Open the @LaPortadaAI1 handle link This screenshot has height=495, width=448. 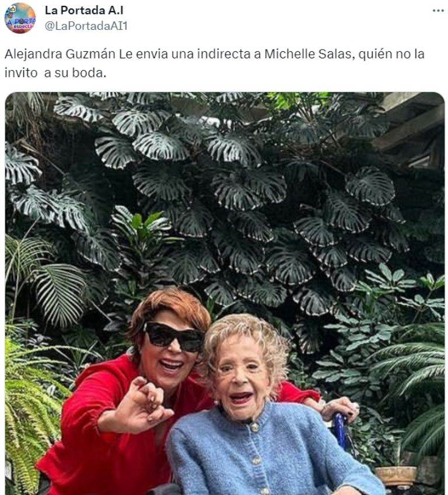tap(86, 26)
